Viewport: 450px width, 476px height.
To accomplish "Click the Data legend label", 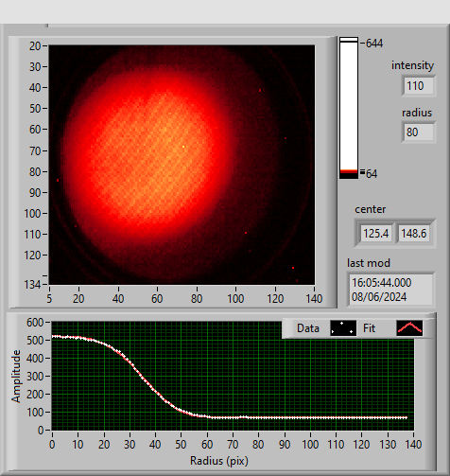I will tap(308, 328).
